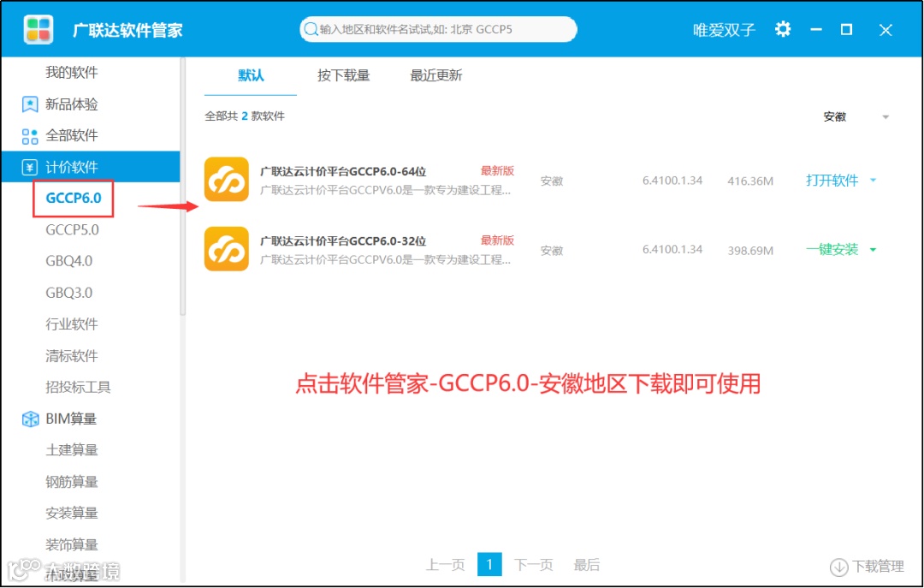Image resolution: width=924 pixels, height=588 pixels.
Task: Select GBQ4.0 in sidebar
Action: click(69, 261)
